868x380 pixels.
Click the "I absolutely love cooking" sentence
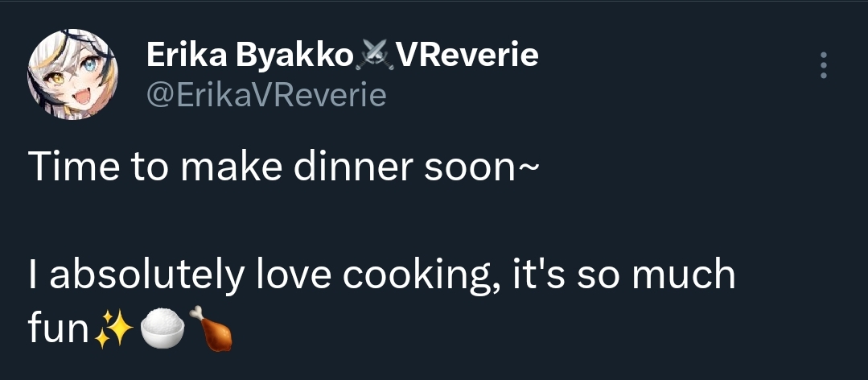click(x=381, y=276)
